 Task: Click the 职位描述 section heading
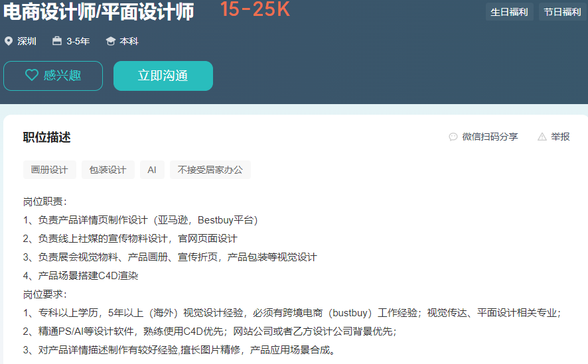coord(47,137)
